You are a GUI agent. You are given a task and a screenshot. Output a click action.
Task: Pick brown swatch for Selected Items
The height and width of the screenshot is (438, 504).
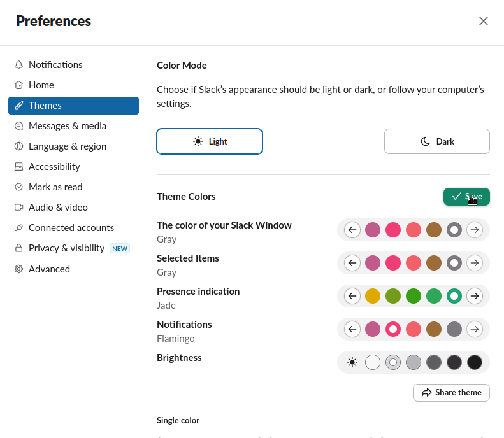pyautogui.click(x=434, y=263)
